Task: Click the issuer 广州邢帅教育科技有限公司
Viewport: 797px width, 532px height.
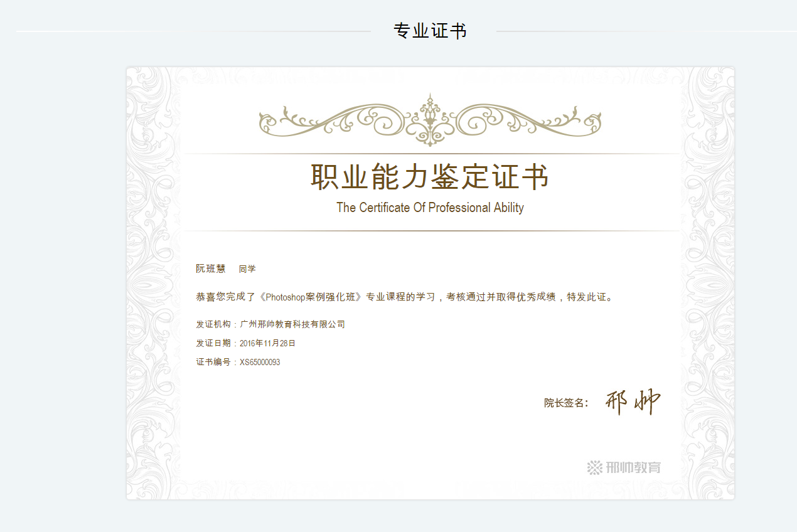Action: (292, 324)
